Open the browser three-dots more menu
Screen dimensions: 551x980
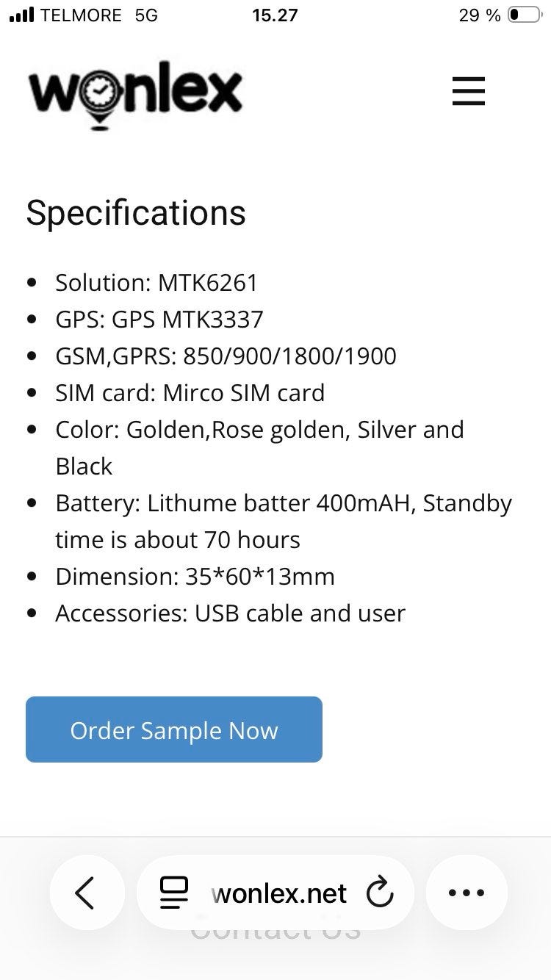point(467,893)
